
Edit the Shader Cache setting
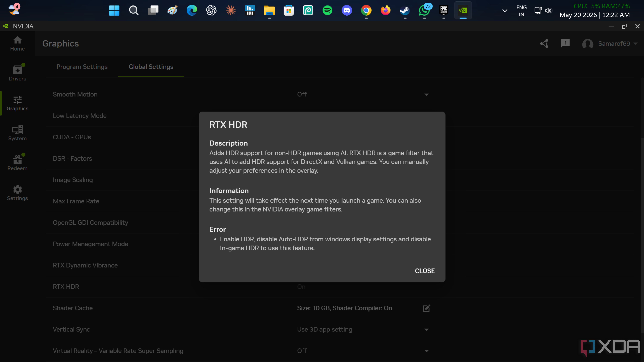[x=426, y=308]
